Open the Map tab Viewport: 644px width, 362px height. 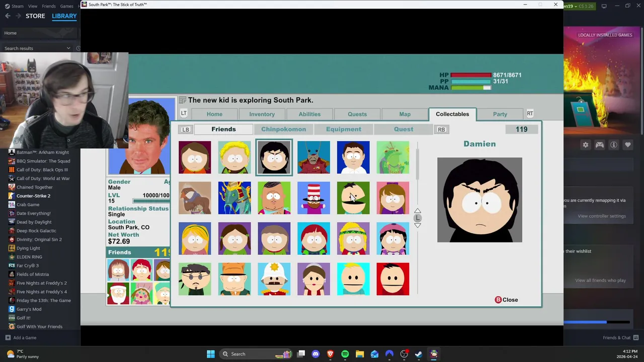click(405, 114)
